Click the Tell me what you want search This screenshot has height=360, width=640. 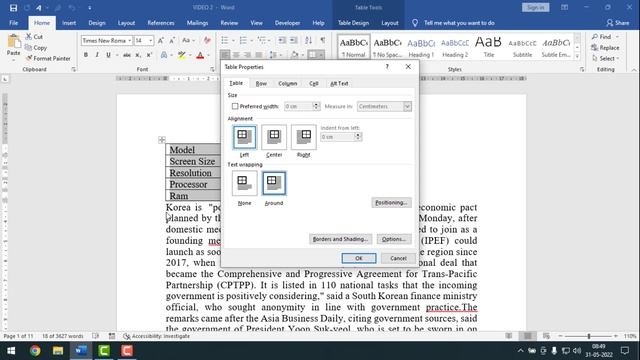(x=459, y=23)
